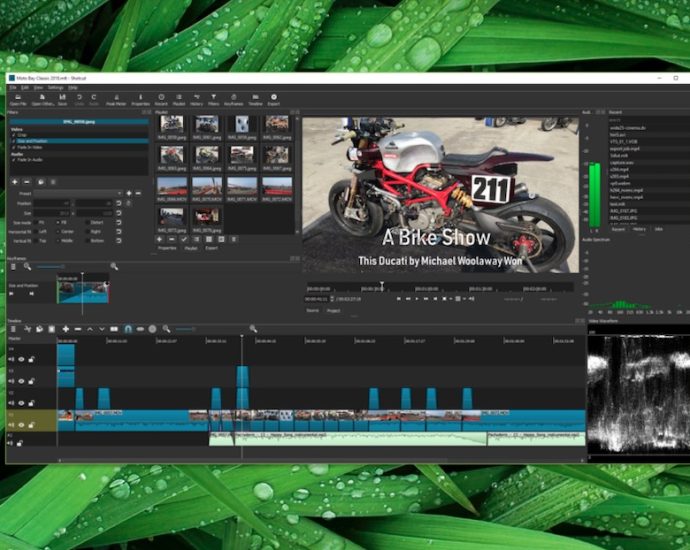Switch to the Export tab below the playlist

[211, 248]
